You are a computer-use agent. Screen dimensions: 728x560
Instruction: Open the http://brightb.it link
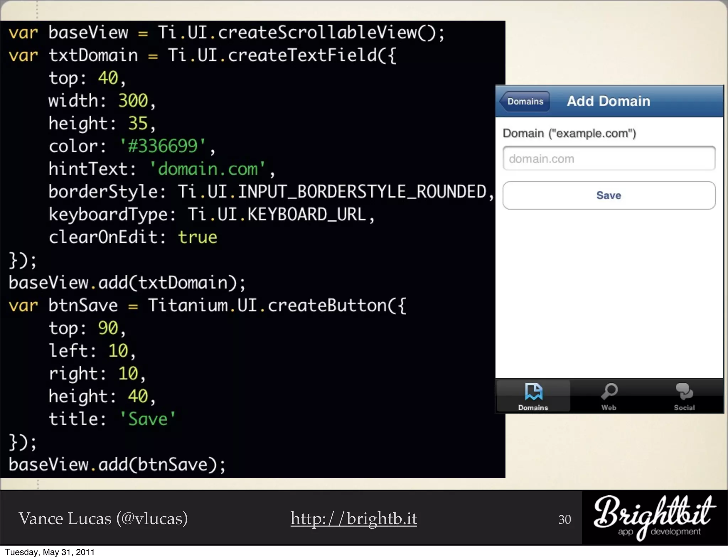(353, 518)
